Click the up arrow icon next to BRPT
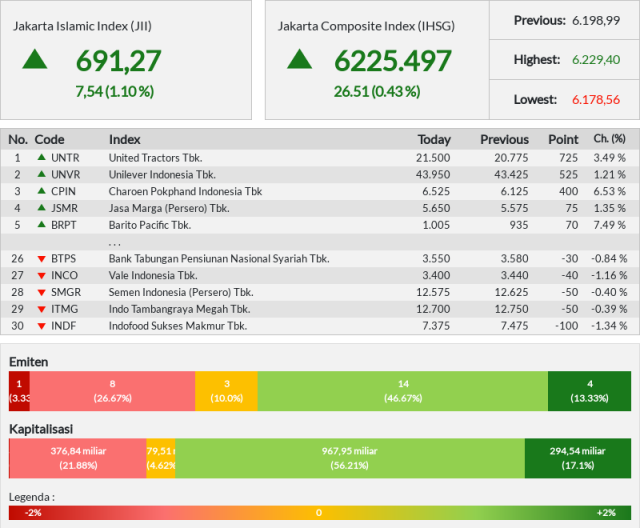The height and width of the screenshot is (528, 640). click(41, 224)
